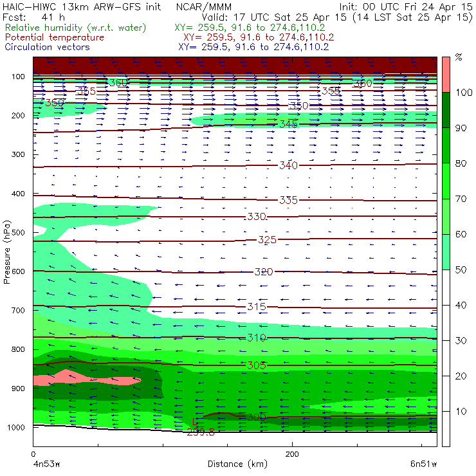Image resolution: width=476 pixels, height=476 pixels.
Task: Click the '70' colorbar tick label
Action: pyautogui.click(x=461, y=199)
